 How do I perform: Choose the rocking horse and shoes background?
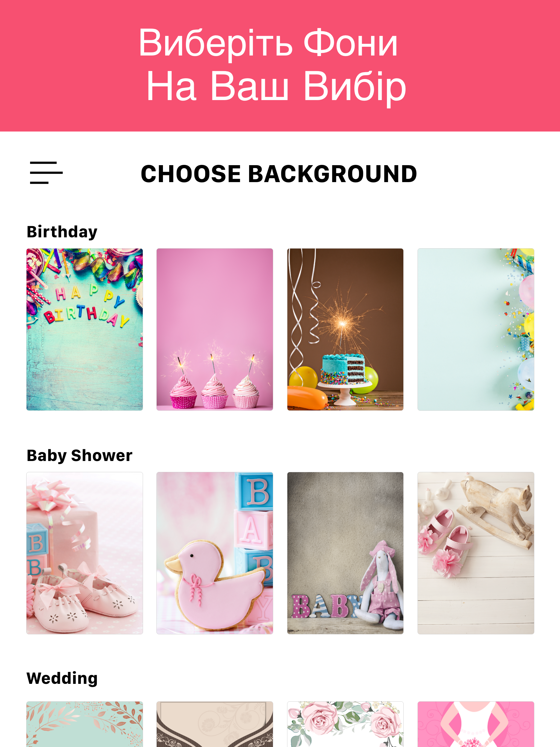point(476,553)
